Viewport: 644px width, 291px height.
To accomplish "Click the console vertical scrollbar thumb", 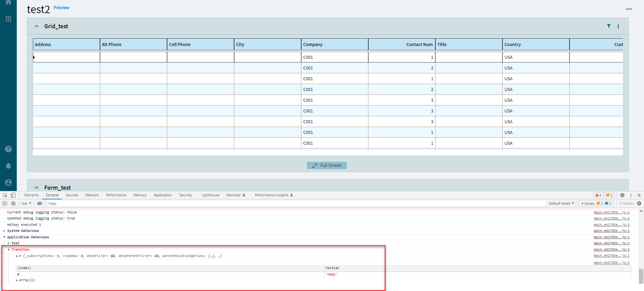I will coord(641,276).
